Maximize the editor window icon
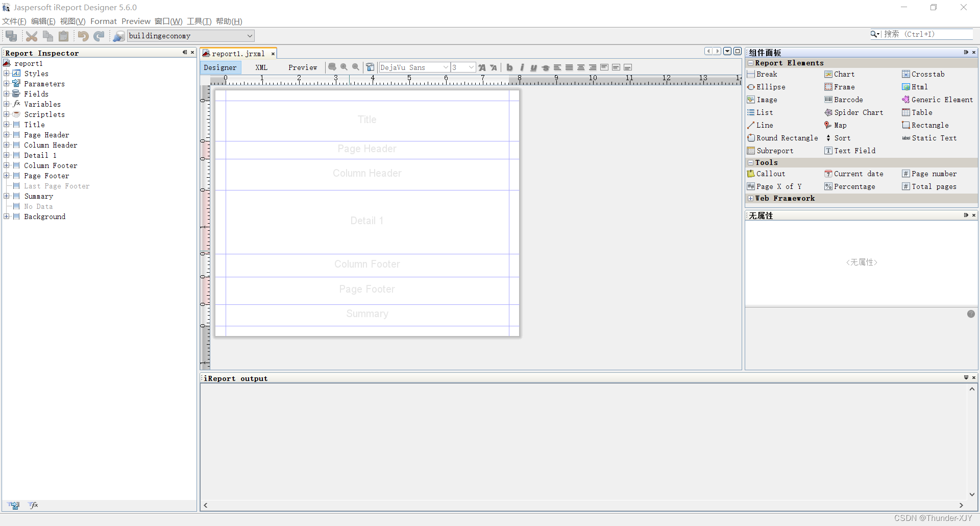 coord(738,51)
